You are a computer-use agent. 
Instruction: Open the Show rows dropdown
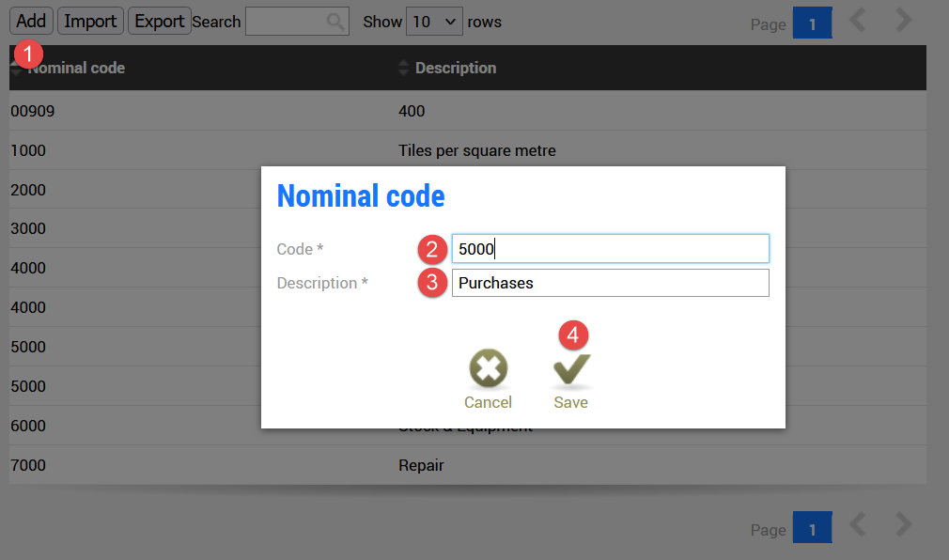pyautogui.click(x=434, y=22)
